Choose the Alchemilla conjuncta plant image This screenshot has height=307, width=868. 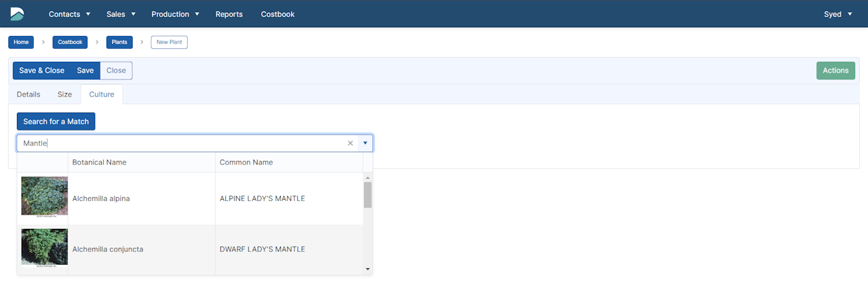pos(44,248)
